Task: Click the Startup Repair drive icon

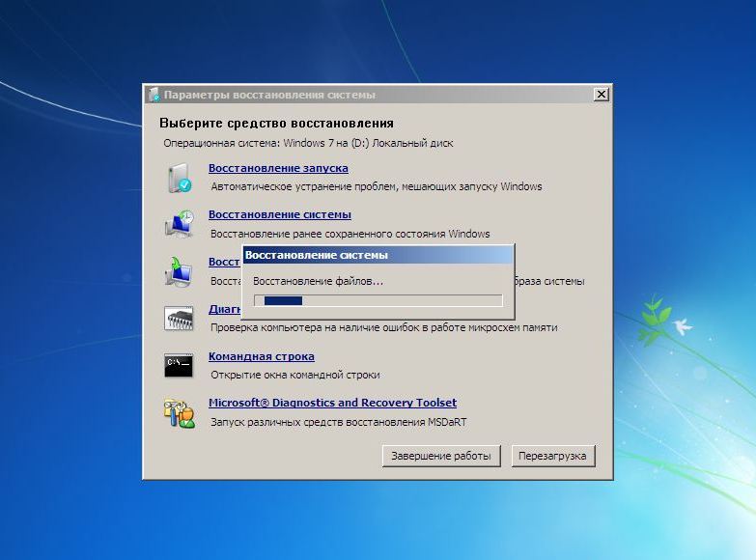Action: point(180,178)
